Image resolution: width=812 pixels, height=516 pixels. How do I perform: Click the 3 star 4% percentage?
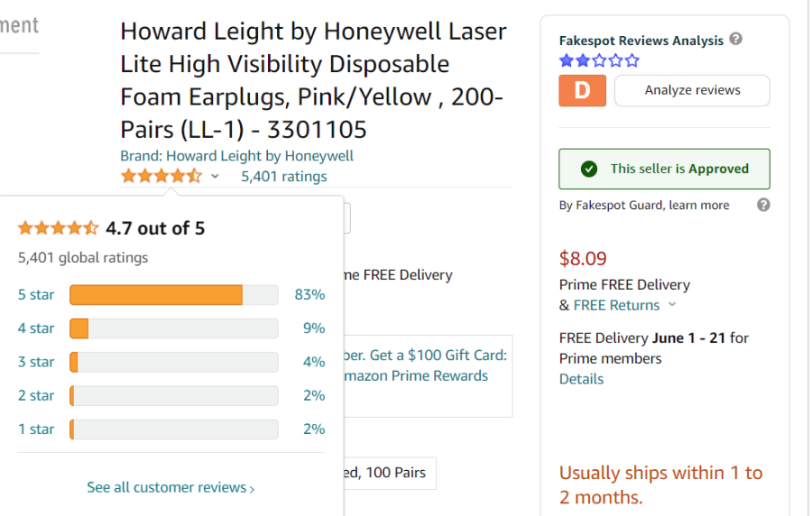click(x=314, y=362)
